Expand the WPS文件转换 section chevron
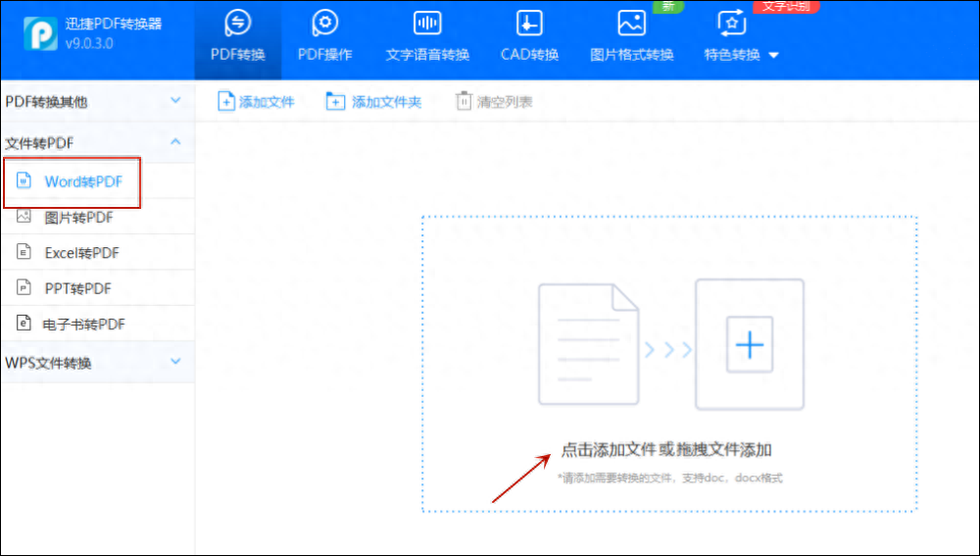Viewport: 980px width, 556px height. pyautogui.click(x=175, y=362)
